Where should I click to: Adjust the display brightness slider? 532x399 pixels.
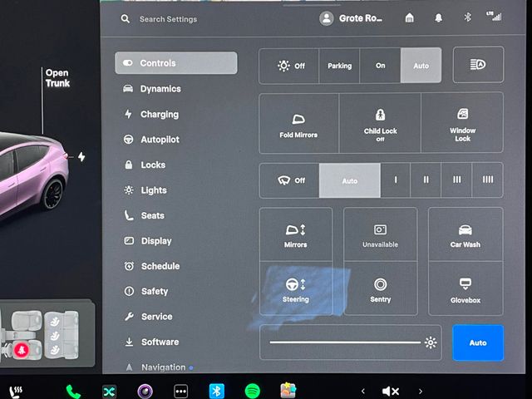[x=345, y=342]
